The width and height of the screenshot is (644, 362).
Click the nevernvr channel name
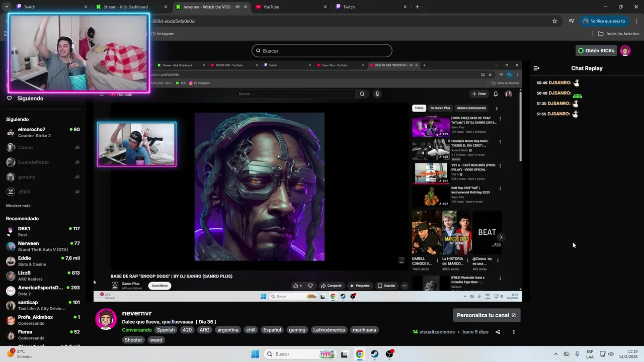137,313
